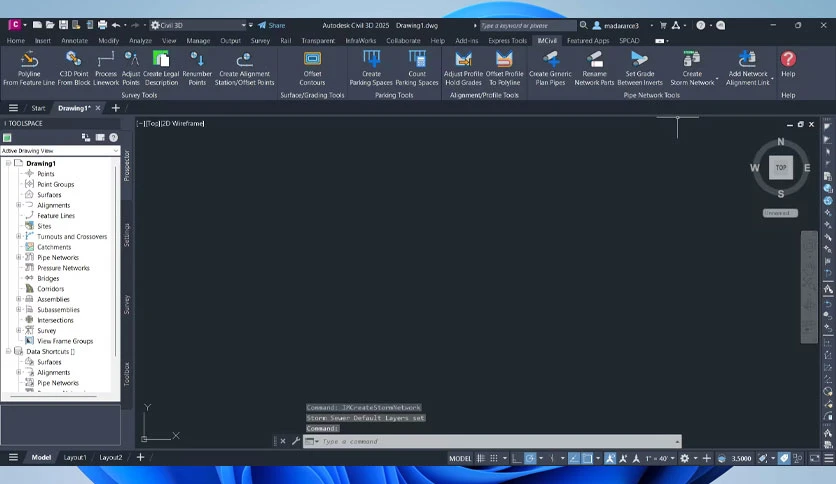This screenshot has width=836, height=484.
Task: Click the TOP face of ViewCube
Action: 781,167
